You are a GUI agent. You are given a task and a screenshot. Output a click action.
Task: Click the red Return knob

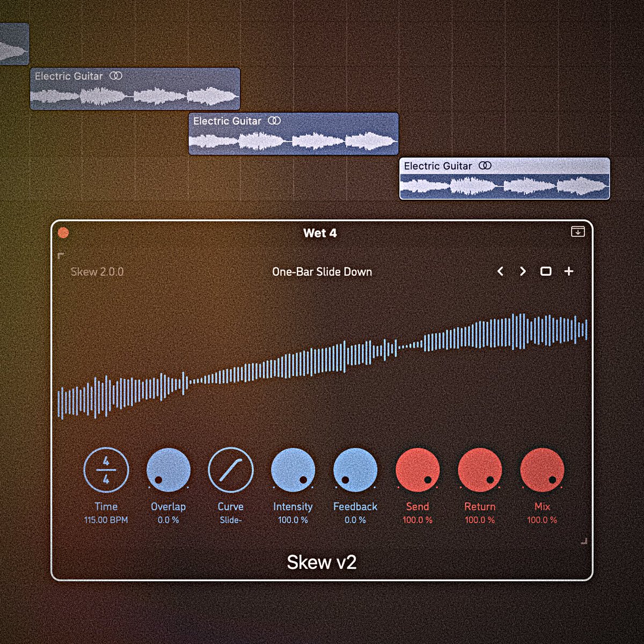click(x=480, y=471)
